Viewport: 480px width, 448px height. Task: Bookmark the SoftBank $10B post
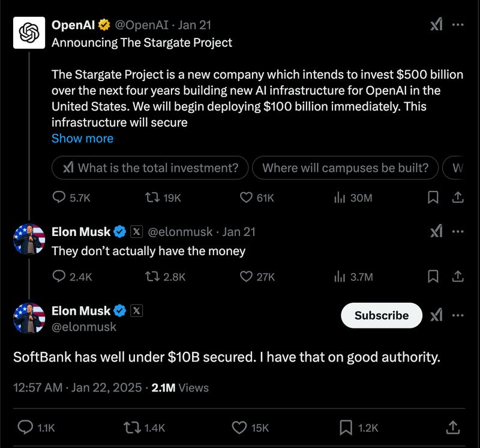point(346,428)
